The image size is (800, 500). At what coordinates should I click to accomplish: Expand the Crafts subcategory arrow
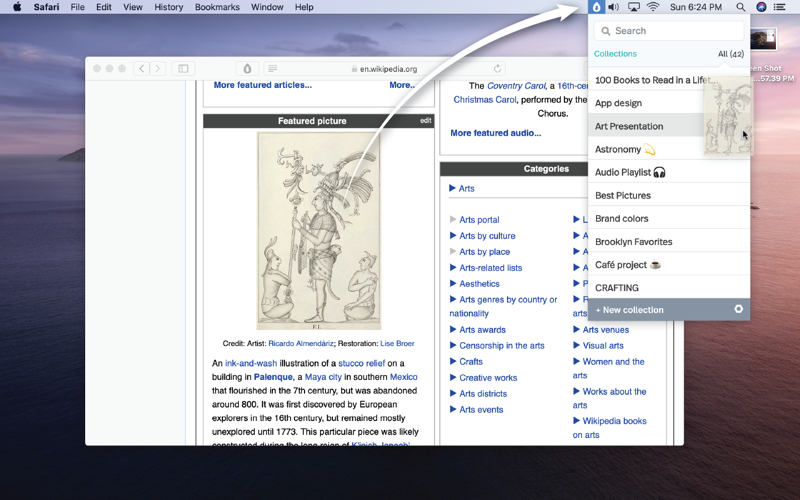click(x=453, y=362)
